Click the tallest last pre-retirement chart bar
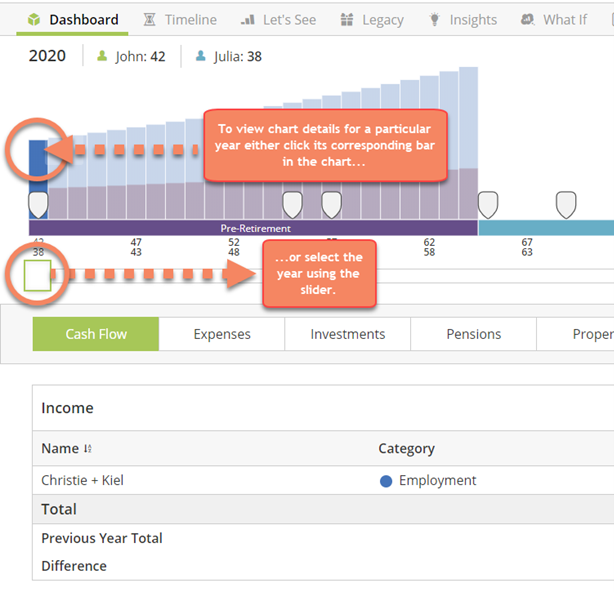 [468, 143]
